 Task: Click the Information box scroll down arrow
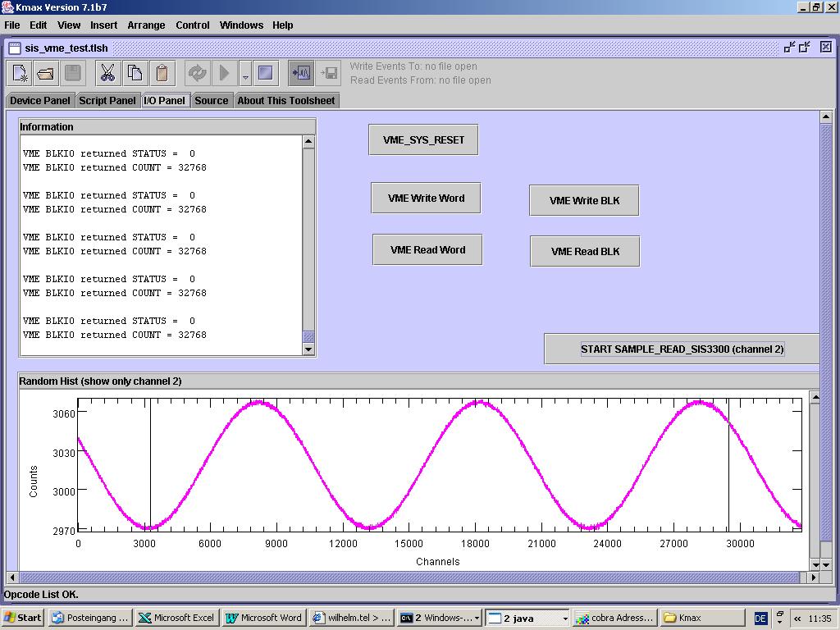tap(308, 349)
